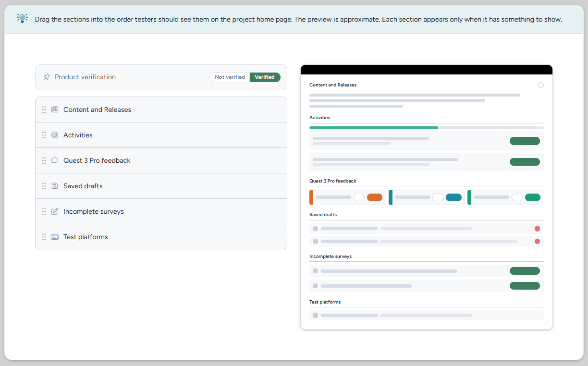588x366 pixels.
Task: Click the Test platforms keyboard icon
Action: tap(55, 237)
